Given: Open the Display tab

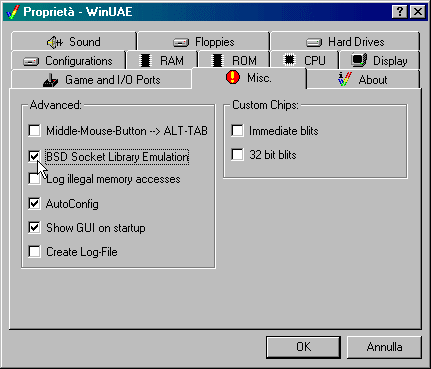Looking at the screenshot, I should point(379,61).
